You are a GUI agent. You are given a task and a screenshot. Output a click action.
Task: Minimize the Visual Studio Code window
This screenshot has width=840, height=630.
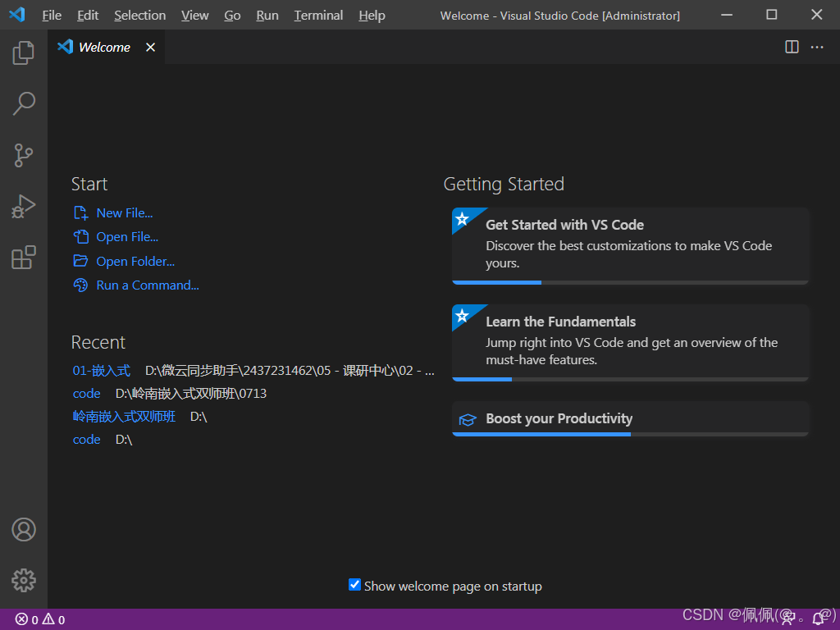[x=727, y=15]
